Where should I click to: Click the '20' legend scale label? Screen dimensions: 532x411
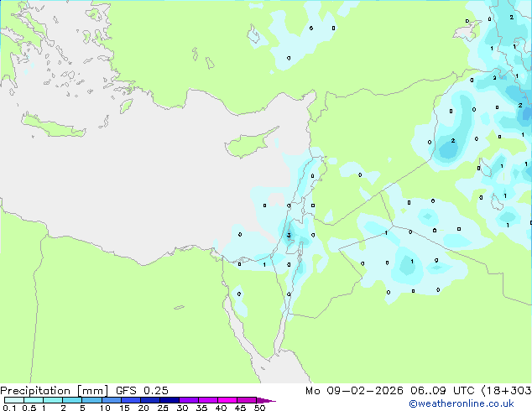point(143,408)
